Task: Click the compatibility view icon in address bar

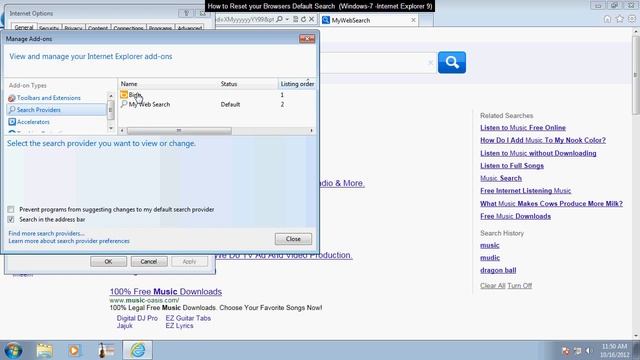Action: click(296, 19)
